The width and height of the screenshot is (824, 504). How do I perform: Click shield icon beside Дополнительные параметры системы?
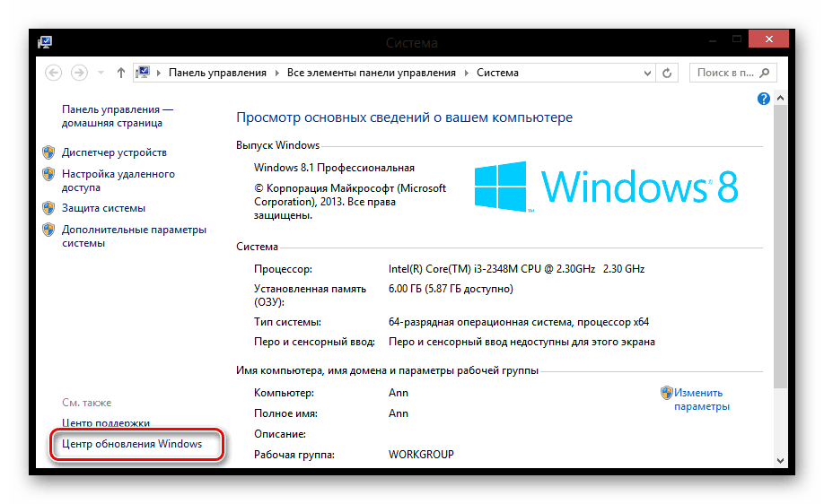pos(48,230)
